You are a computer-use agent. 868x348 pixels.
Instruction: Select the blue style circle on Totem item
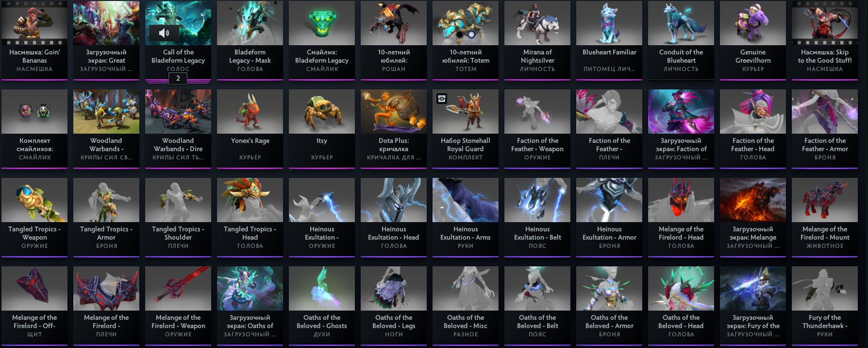471,35
